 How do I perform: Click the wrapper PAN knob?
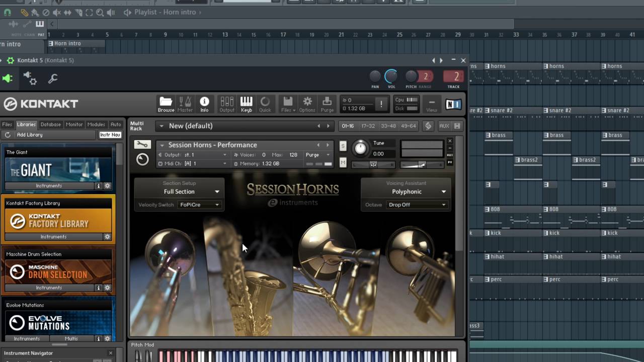pos(375,76)
